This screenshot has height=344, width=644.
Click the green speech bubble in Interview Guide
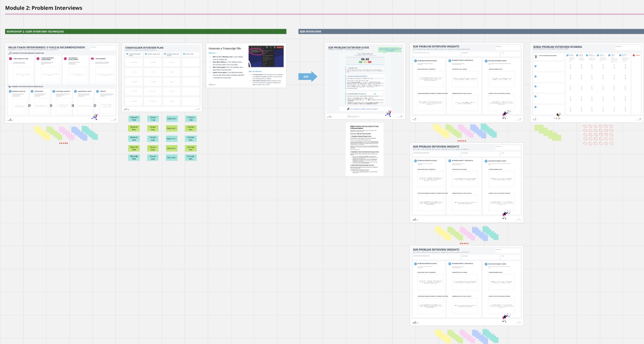click(x=390, y=50)
